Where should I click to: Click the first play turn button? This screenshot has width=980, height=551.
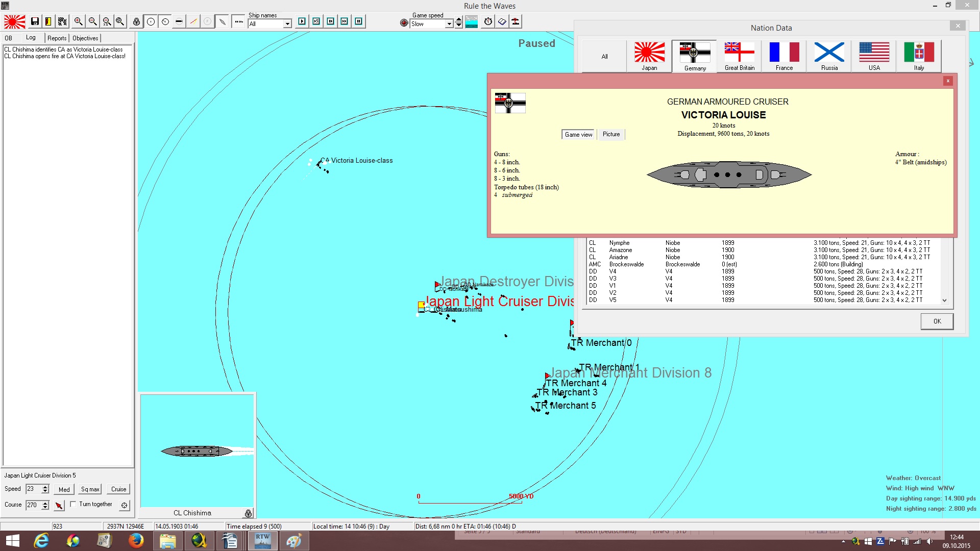point(302,21)
